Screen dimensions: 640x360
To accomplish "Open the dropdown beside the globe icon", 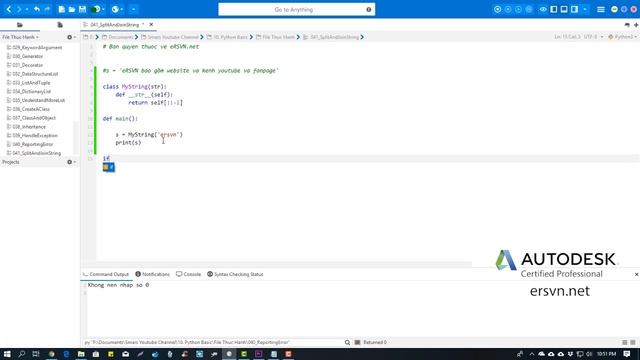I will coord(122,9).
